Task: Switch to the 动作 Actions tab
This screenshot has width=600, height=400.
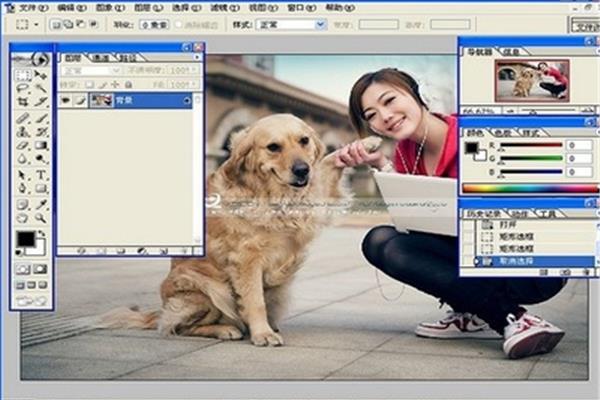Action: [519, 214]
